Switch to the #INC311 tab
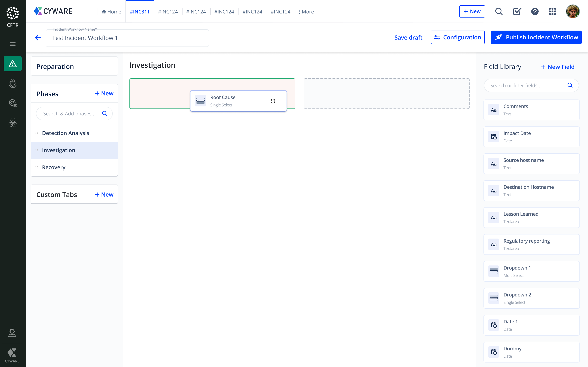The width and height of the screenshot is (588, 367). coord(140,12)
